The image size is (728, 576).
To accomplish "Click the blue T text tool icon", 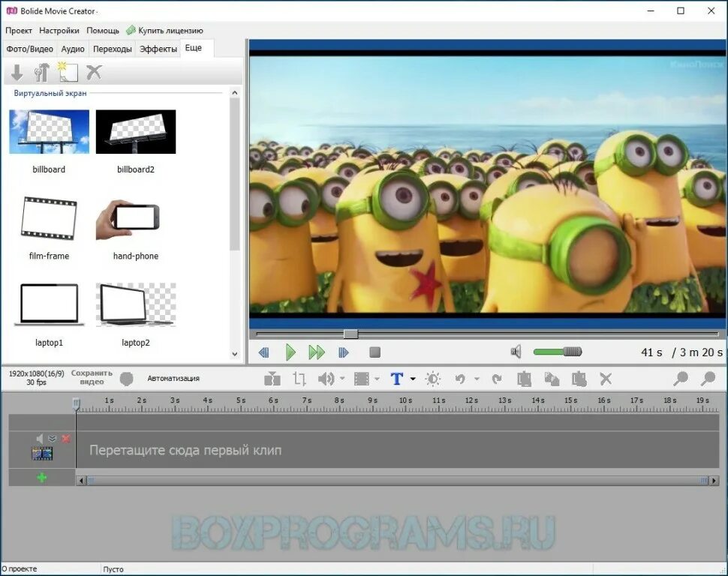I will (397, 379).
